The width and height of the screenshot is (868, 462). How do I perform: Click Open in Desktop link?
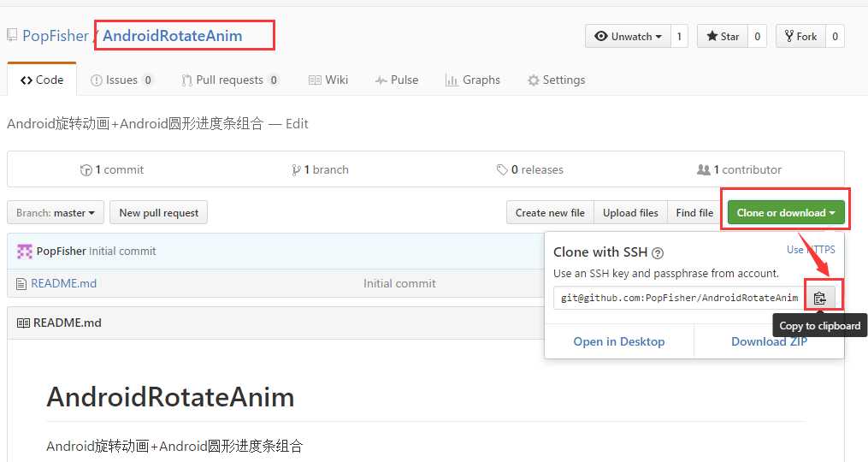pos(619,341)
